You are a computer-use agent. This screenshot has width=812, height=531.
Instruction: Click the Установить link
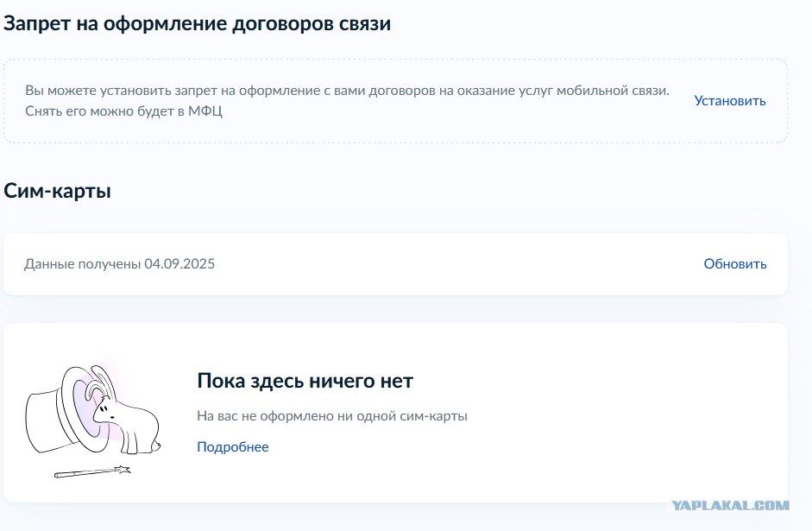730,100
